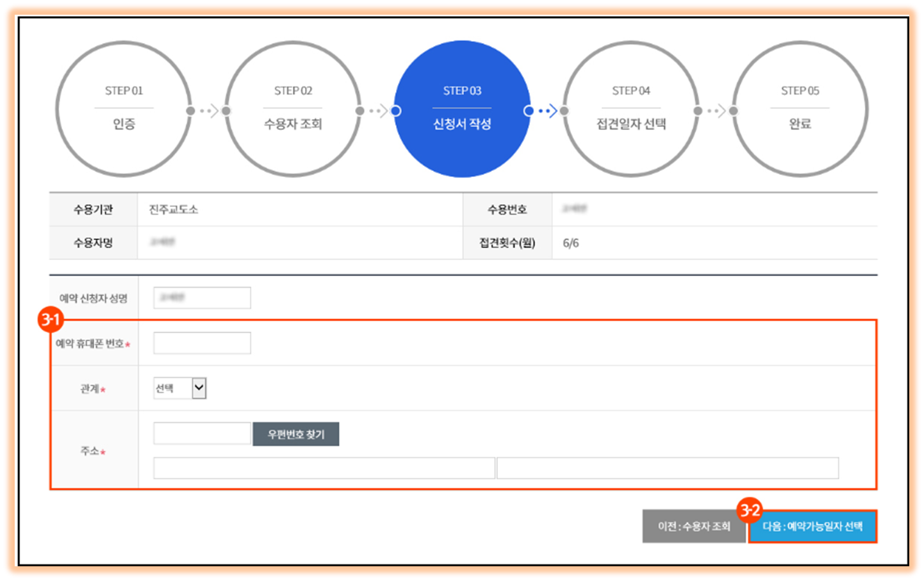Viewport: 924px width, 581px height.
Task: Click the blue 다음: 예약가능일자 선택 button
Action: click(813, 527)
